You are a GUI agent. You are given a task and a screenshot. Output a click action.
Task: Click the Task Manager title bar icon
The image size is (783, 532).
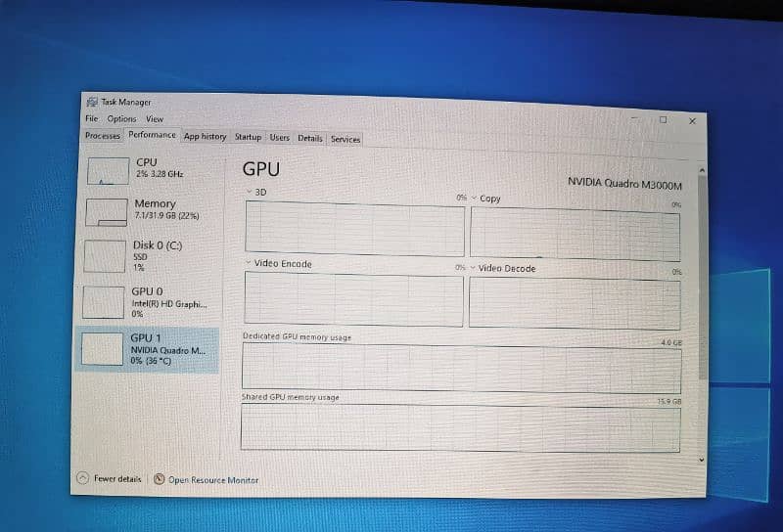tap(92, 102)
